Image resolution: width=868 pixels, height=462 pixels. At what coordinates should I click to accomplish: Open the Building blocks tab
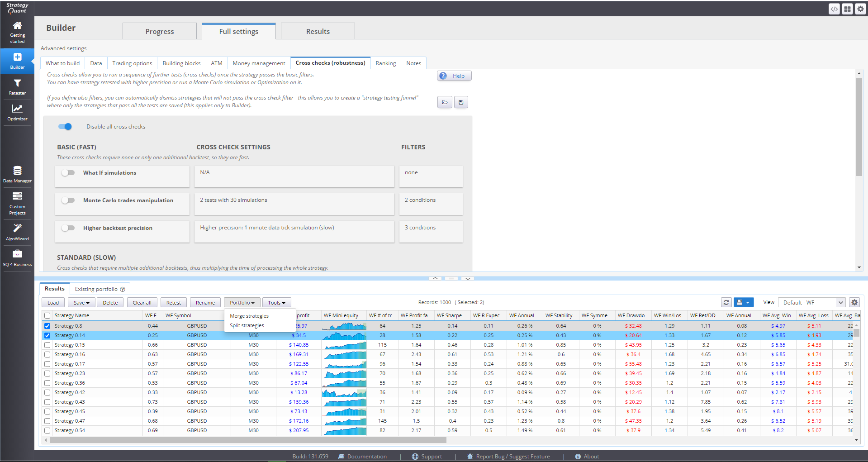(x=181, y=63)
